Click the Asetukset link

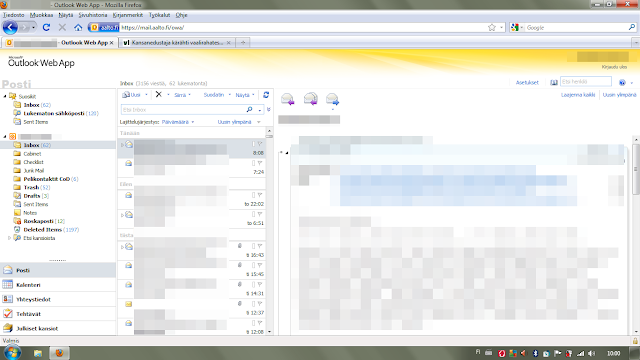pyautogui.click(x=527, y=82)
